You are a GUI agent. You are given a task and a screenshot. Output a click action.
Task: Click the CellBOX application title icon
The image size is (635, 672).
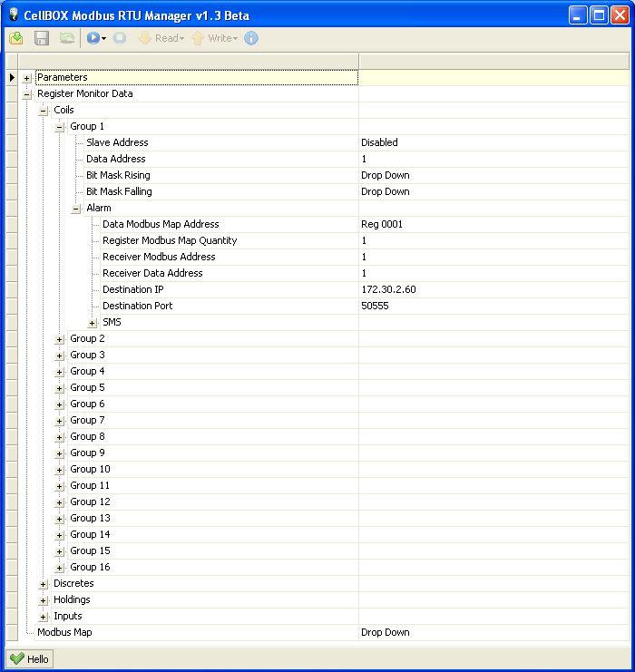click(x=14, y=15)
